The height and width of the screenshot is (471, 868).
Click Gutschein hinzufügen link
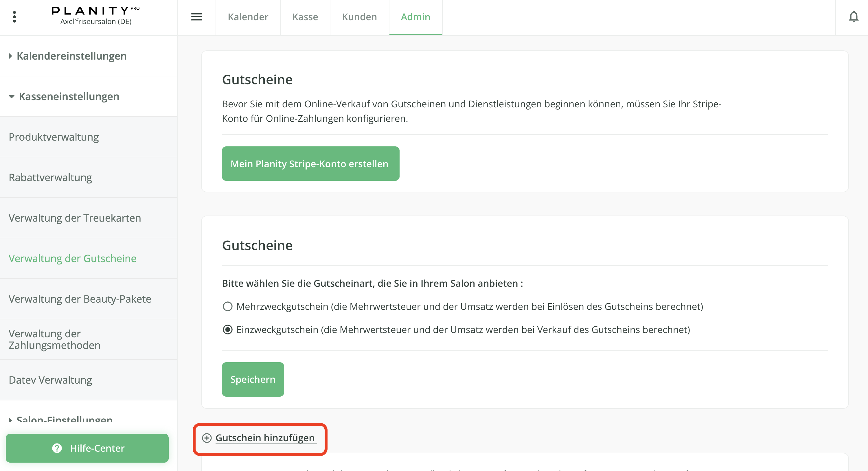[265, 438]
